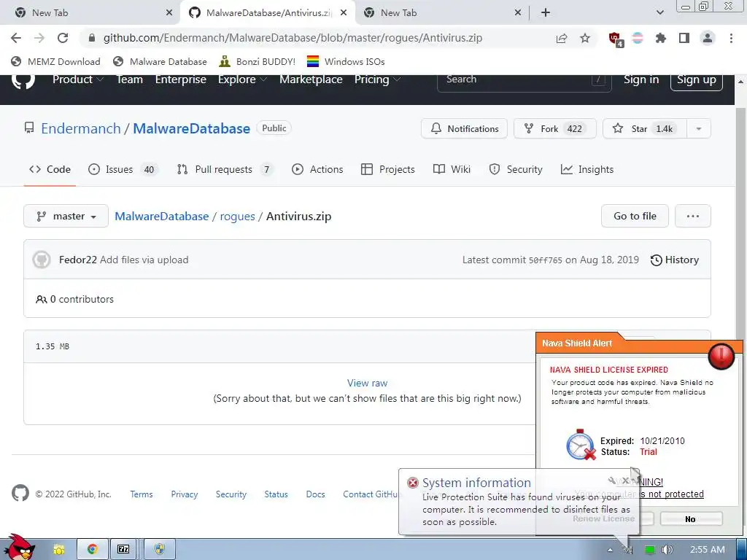747x560 pixels.
Task: Reload the page with the refresh icon
Action: pyautogui.click(x=63, y=38)
